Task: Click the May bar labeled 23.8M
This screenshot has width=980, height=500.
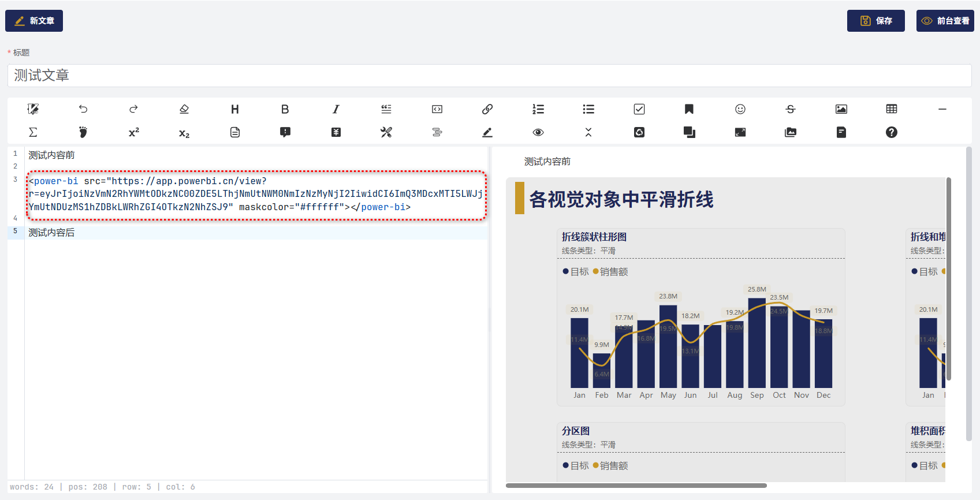Action: pyautogui.click(x=668, y=346)
